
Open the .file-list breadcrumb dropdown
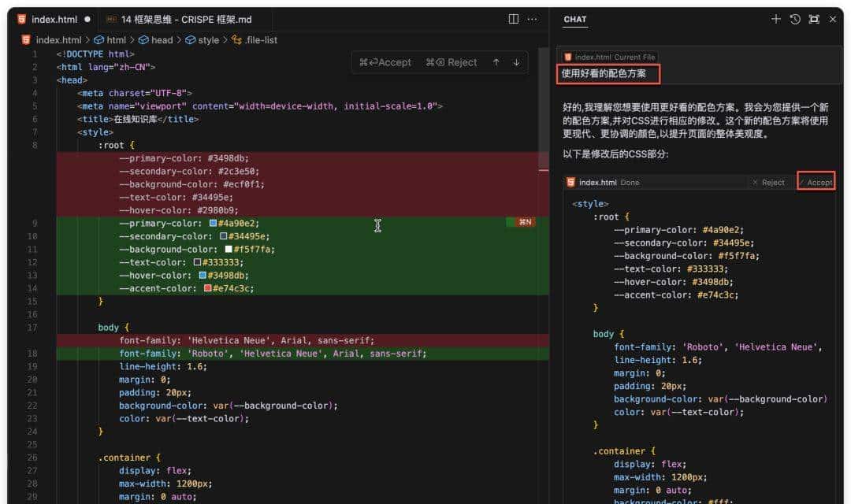(260, 40)
